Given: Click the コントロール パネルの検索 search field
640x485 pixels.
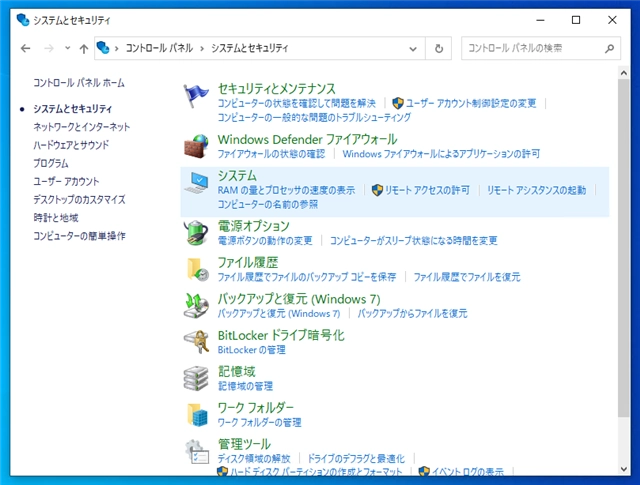Looking at the screenshot, I should tap(541, 49).
